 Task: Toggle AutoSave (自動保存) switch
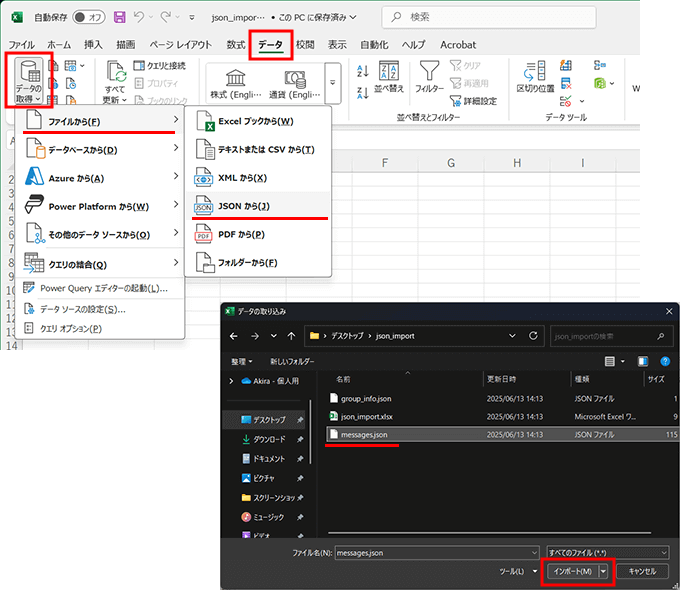point(89,17)
